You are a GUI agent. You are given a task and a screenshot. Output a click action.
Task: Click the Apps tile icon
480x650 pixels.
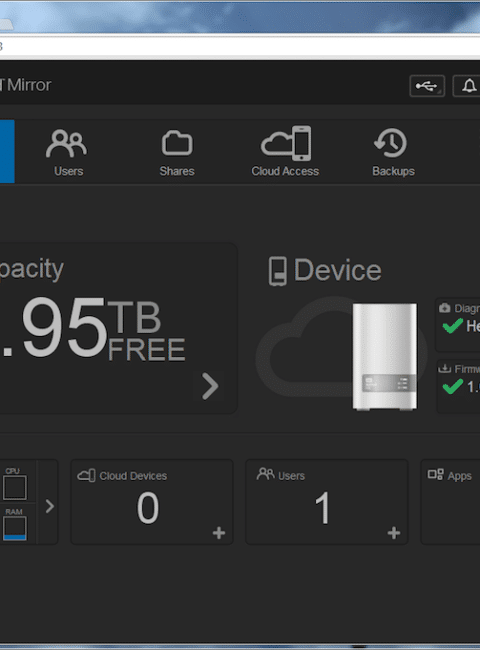click(436, 474)
